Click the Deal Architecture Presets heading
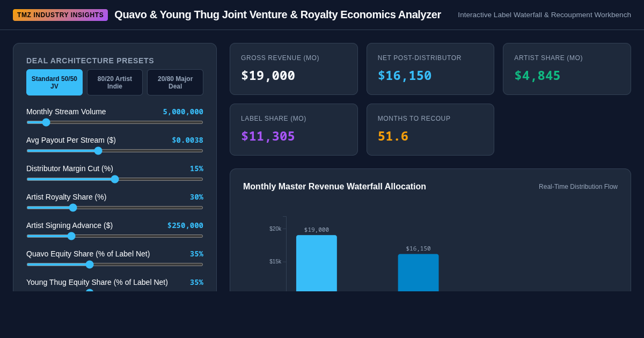Viewport: 644px width, 338px height. 90,61
